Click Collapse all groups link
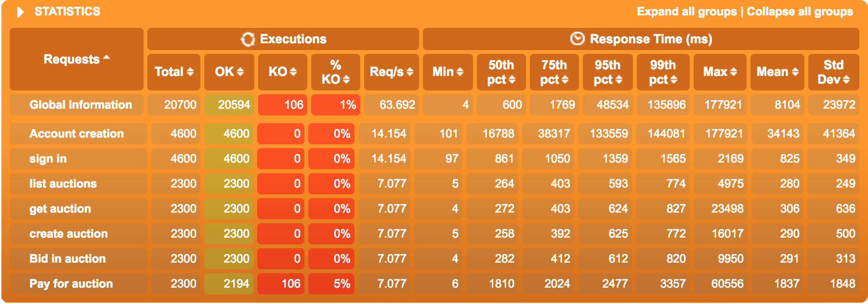Viewport: 868px width, 304px height. coord(800,12)
